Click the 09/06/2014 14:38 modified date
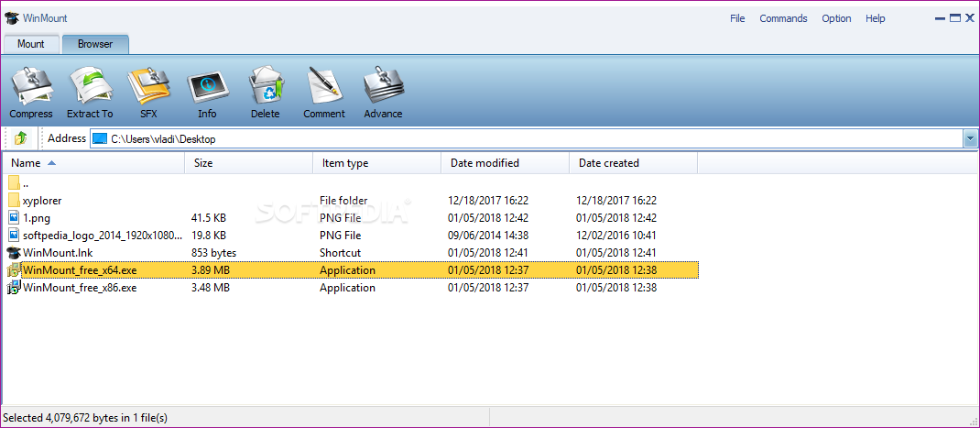The width and height of the screenshot is (980, 428). pyautogui.click(x=488, y=236)
